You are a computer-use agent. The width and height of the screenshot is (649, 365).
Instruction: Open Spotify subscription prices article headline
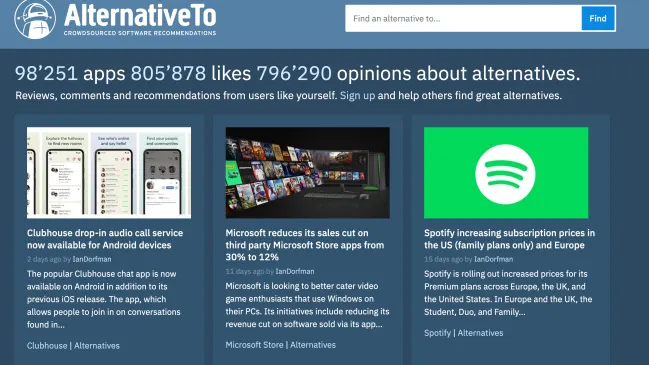point(509,239)
